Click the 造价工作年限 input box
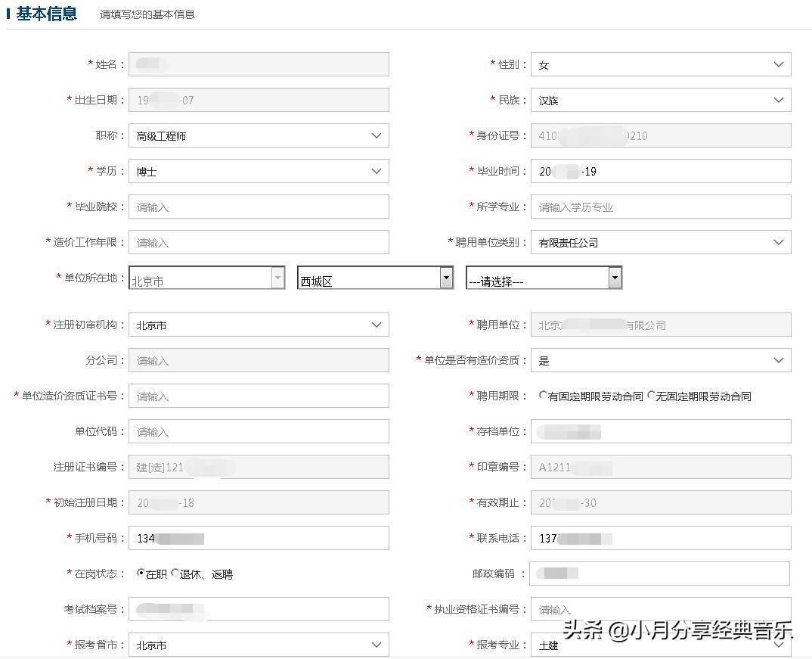812x659 pixels. pyautogui.click(x=259, y=242)
